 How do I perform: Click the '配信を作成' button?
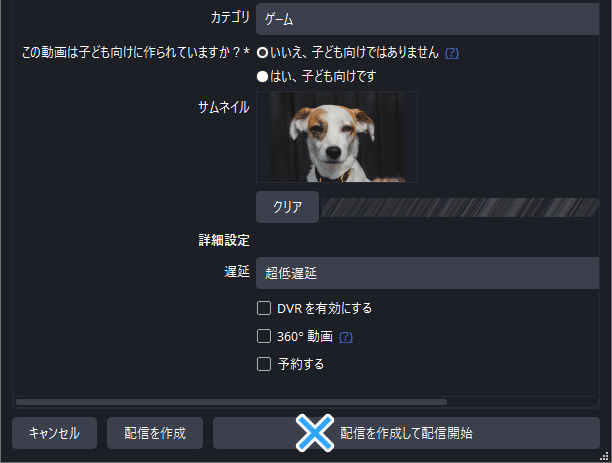tap(155, 433)
